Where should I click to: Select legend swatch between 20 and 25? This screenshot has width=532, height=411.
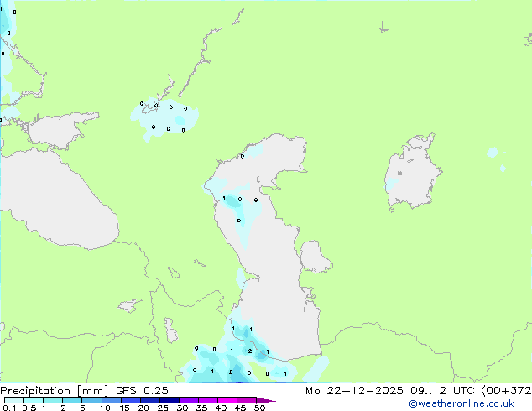click(x=149, y=400)
